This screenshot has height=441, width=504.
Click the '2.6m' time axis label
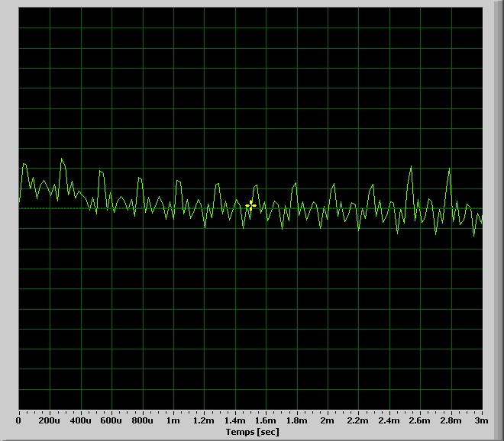point(420,420)
